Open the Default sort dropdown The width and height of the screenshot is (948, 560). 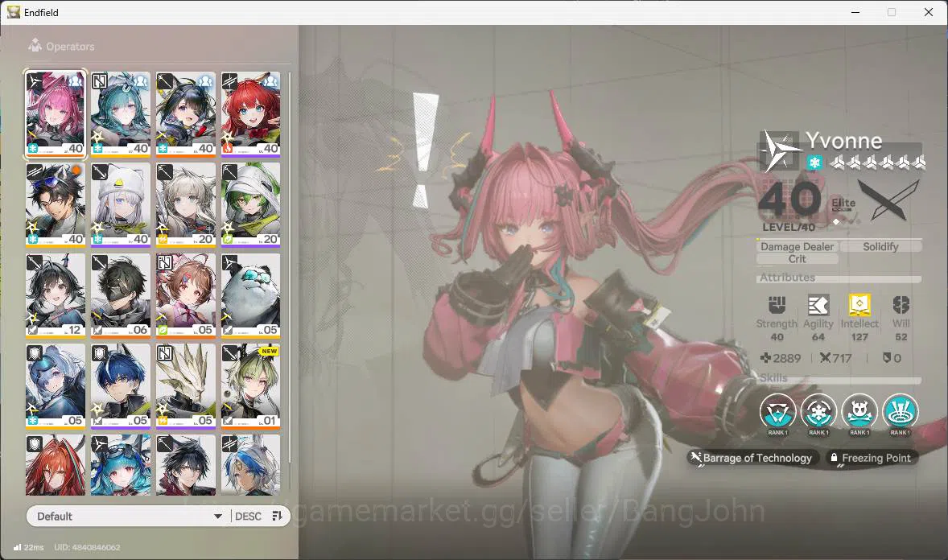click(128, 516)
